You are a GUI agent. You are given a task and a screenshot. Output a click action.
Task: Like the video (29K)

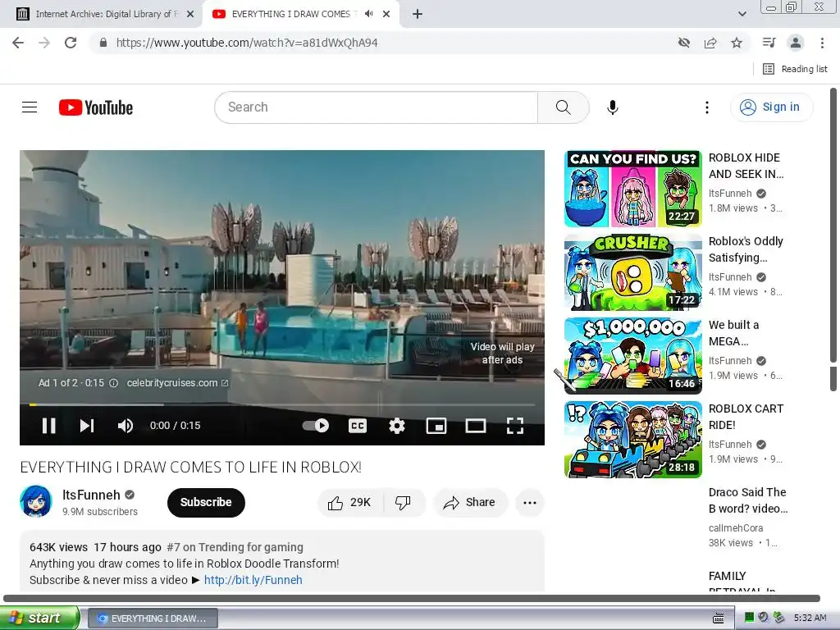pos(350,503)
